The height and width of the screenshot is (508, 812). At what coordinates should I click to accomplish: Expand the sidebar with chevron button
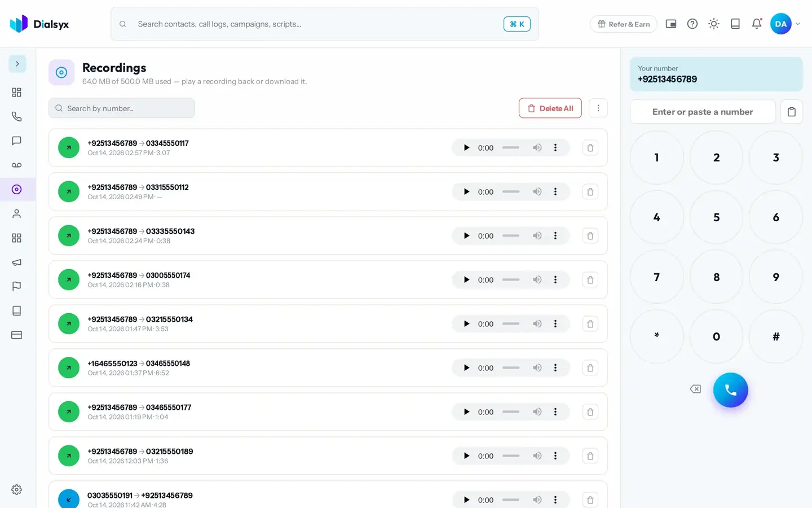[x=17, y=64]
